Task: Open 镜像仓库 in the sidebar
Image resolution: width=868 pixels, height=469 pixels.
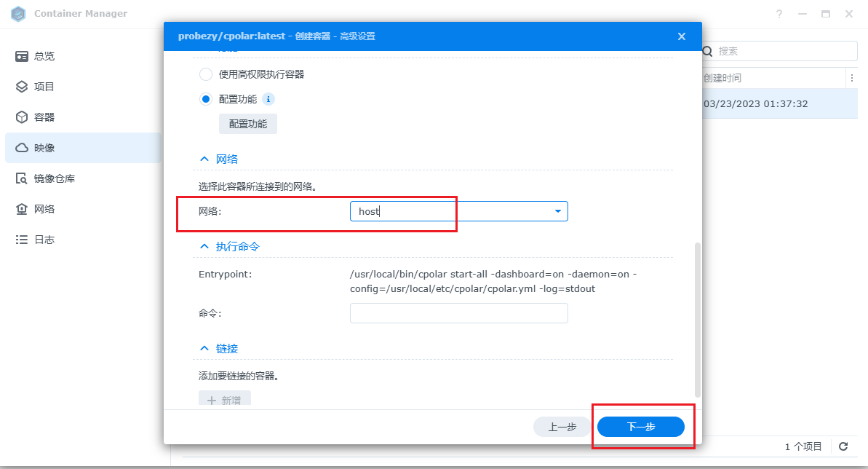Action: click(x=54, y=178)
